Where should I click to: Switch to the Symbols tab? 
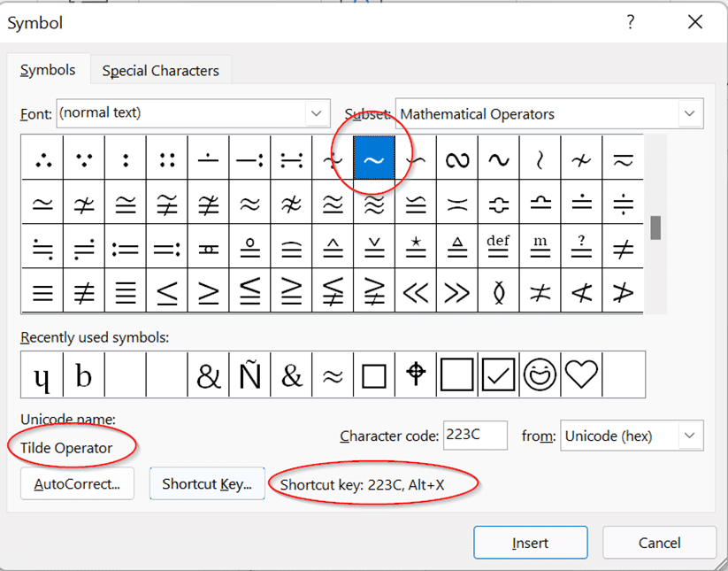pyautogui.click(x=48, y=70)
